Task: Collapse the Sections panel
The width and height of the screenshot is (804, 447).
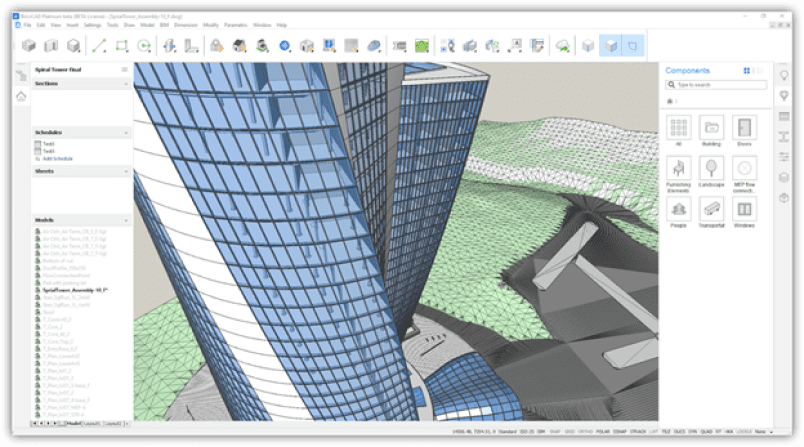Action: tap(126, 84)
